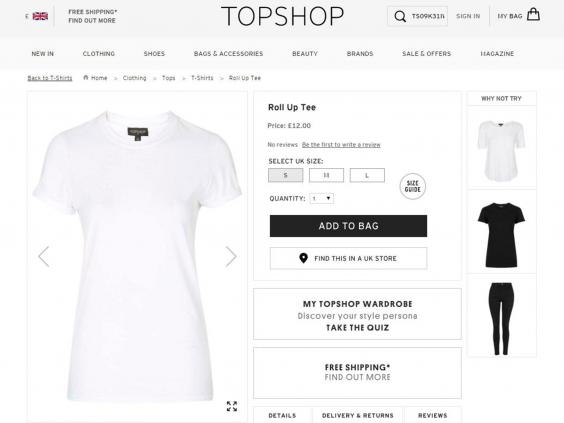Switch to the Reviews tab
Image resolution: width=564 pixels, height=423 pixels.
[x=433, y=415]
